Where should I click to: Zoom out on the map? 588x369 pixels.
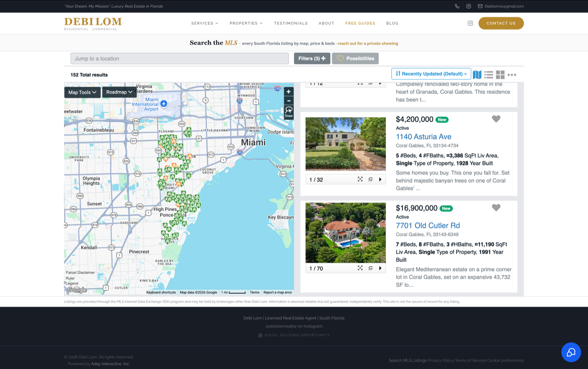click(289, 101)
